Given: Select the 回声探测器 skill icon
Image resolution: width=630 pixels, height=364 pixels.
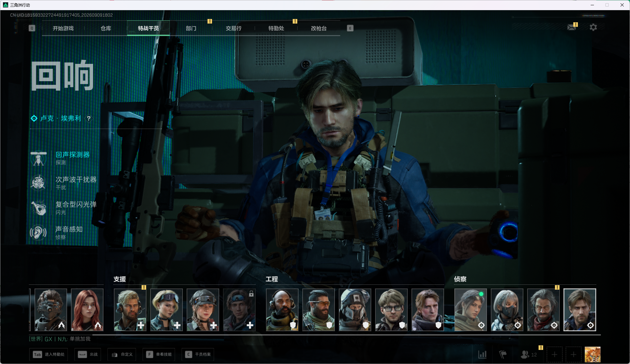Looking at the screenshot, I should [39, 158].
